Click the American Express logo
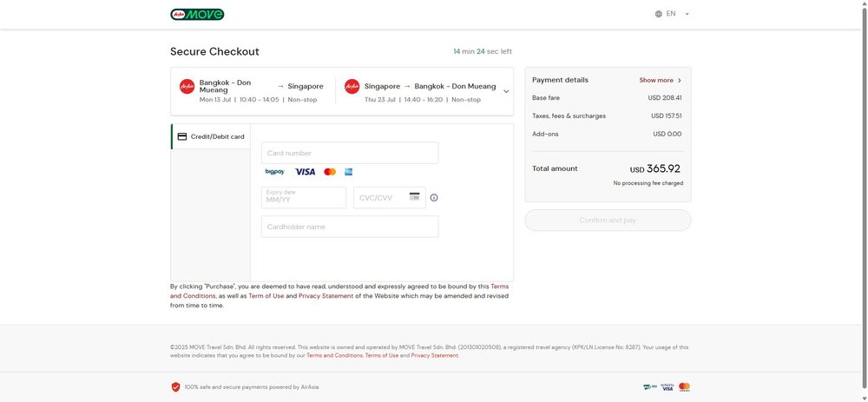The image size is (868, 402). click(349, 172)
